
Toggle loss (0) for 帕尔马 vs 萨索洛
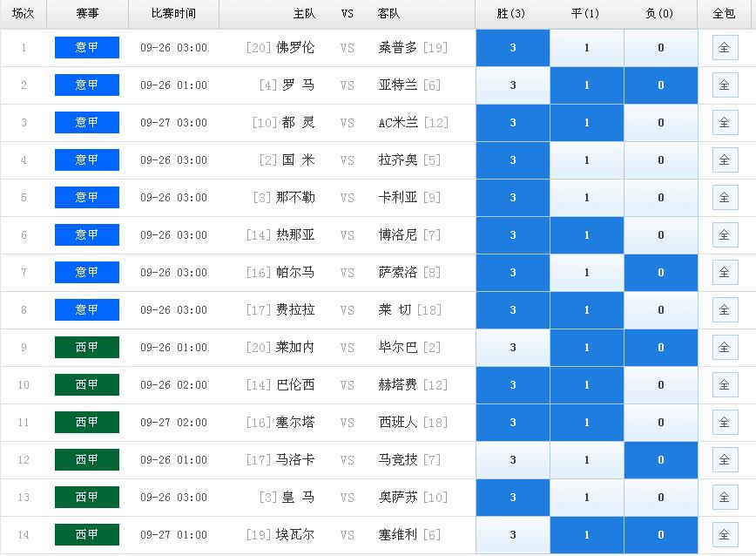[660, 273]
